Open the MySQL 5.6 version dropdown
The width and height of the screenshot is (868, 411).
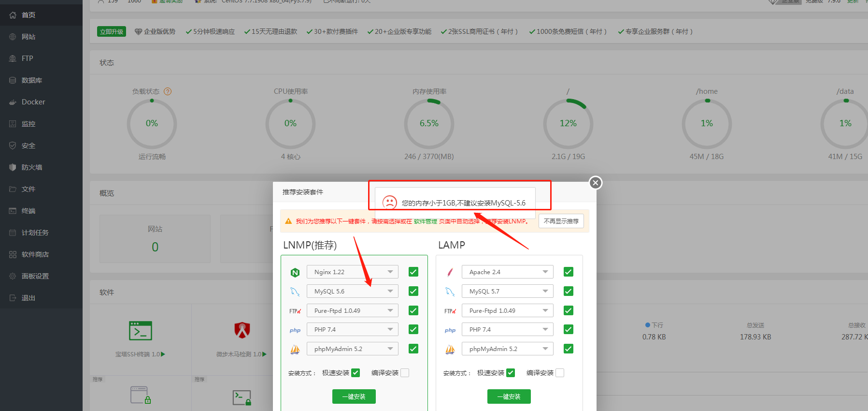point(353,291)
